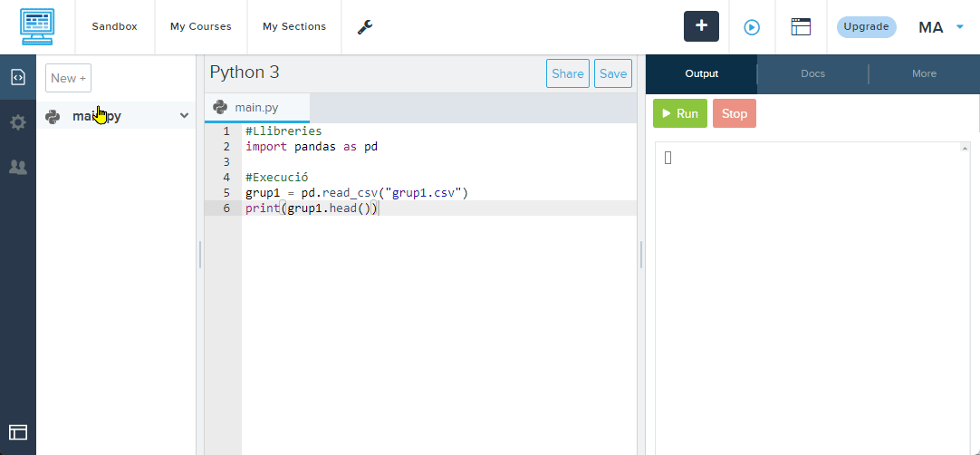The width and height of the screenshot is (980, 455).
Task: Open the MA account dropdown
Action: tap(942, 27)
